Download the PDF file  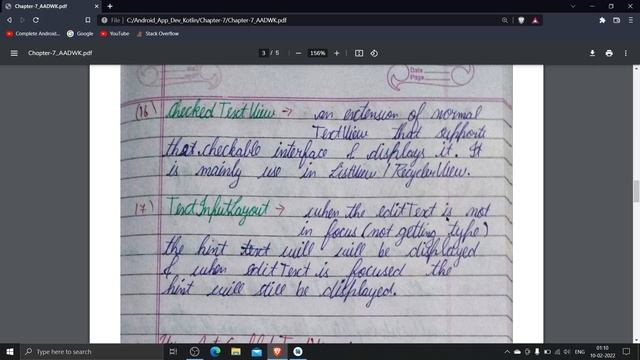point(592,53)
